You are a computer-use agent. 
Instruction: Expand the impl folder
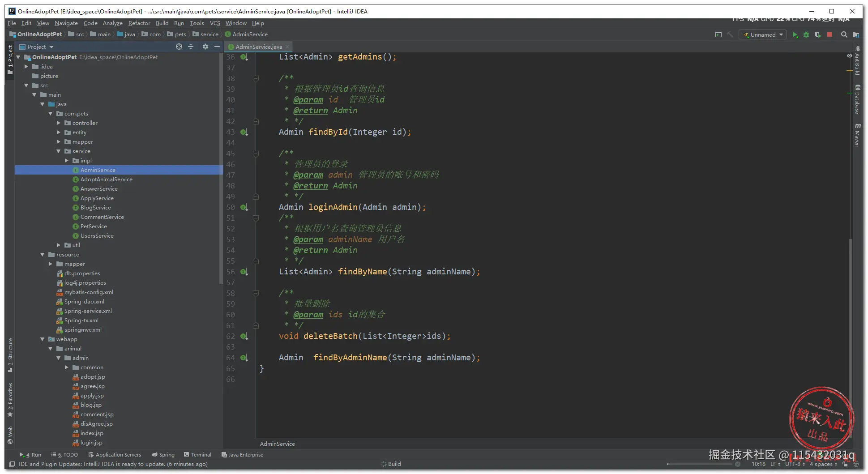coord(67,161)
